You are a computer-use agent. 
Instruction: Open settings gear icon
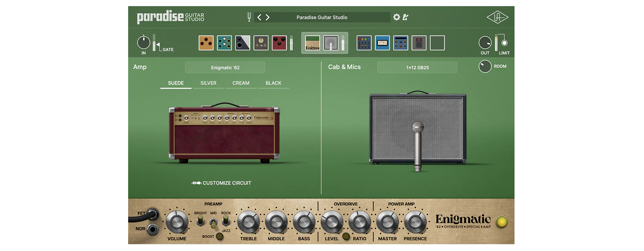click(396, 17)
